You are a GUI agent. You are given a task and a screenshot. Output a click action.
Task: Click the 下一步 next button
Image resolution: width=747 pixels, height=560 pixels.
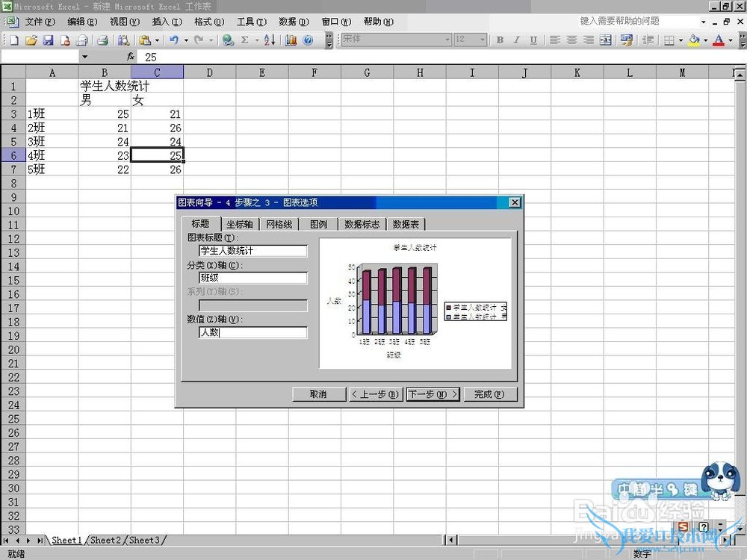[x=433, y=394]
